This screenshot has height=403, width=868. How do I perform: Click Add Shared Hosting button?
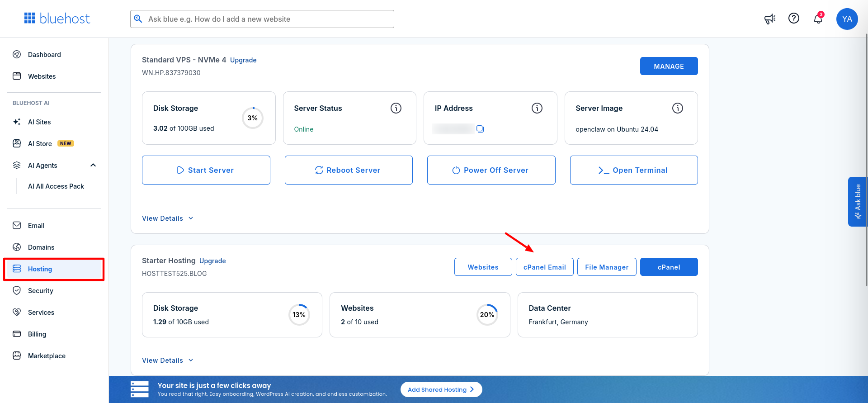click(441, 389)
